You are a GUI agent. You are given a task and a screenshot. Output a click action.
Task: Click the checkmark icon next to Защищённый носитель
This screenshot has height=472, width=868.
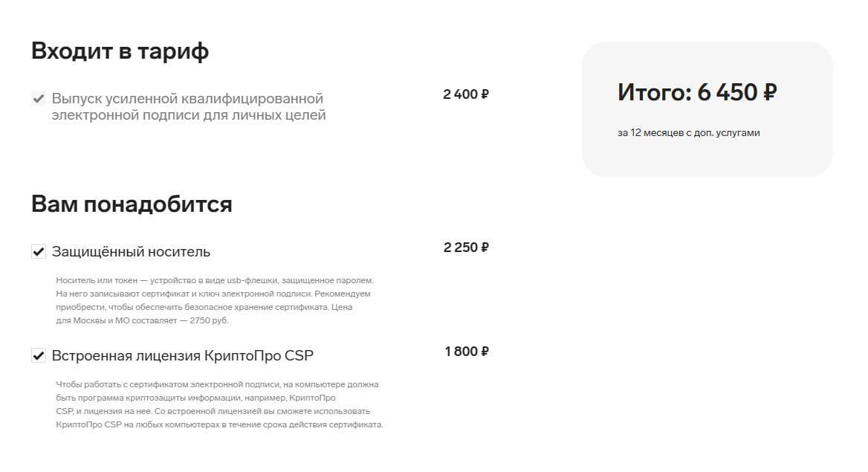click(39, 251)
